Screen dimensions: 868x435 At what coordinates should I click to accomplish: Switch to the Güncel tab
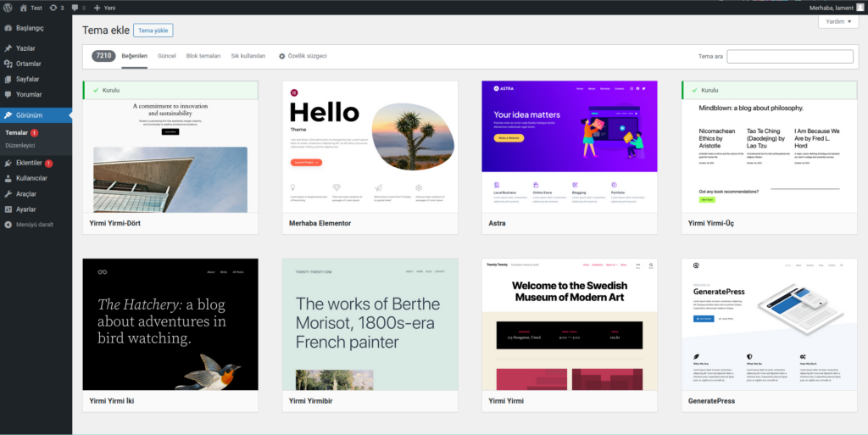166,56
